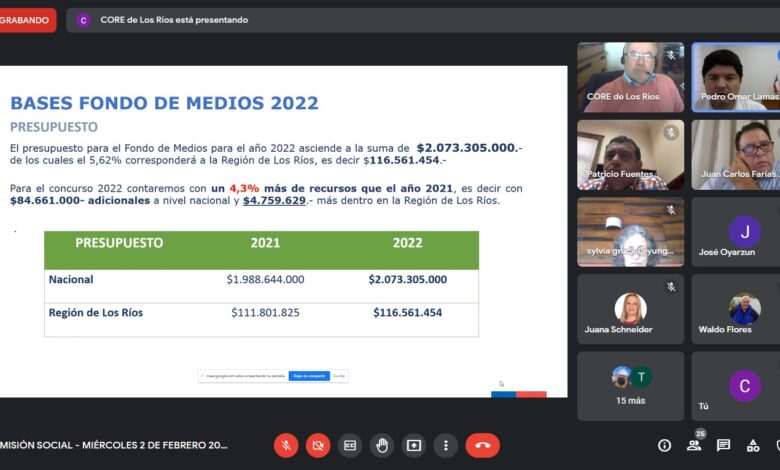This screenshot has height=470, width=780.
Task: Turn on the camera
Action: click(318, 445)
